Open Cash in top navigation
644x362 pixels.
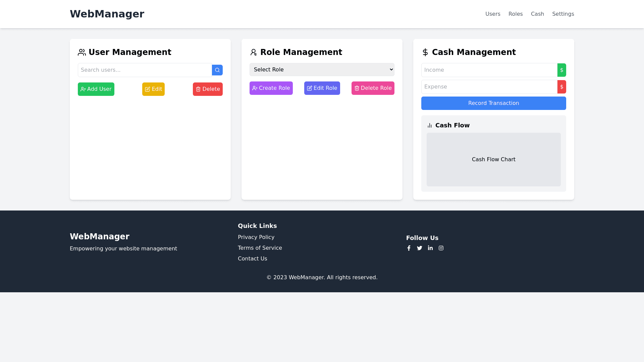(537, 14)
